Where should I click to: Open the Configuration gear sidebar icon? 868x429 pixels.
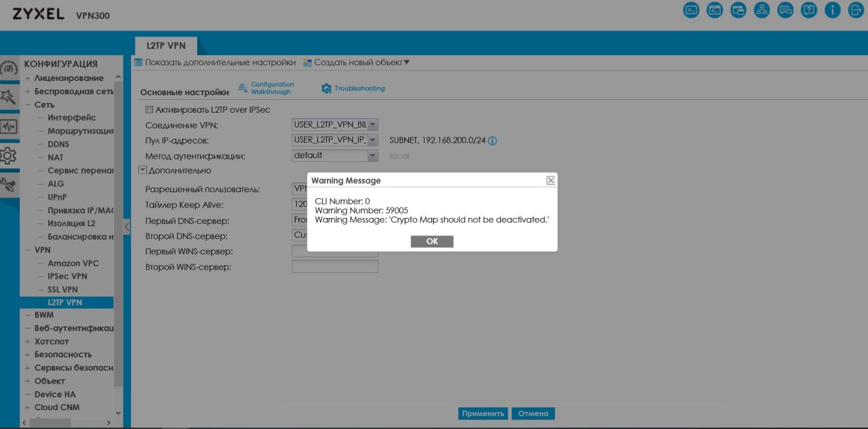coord(9,155)
